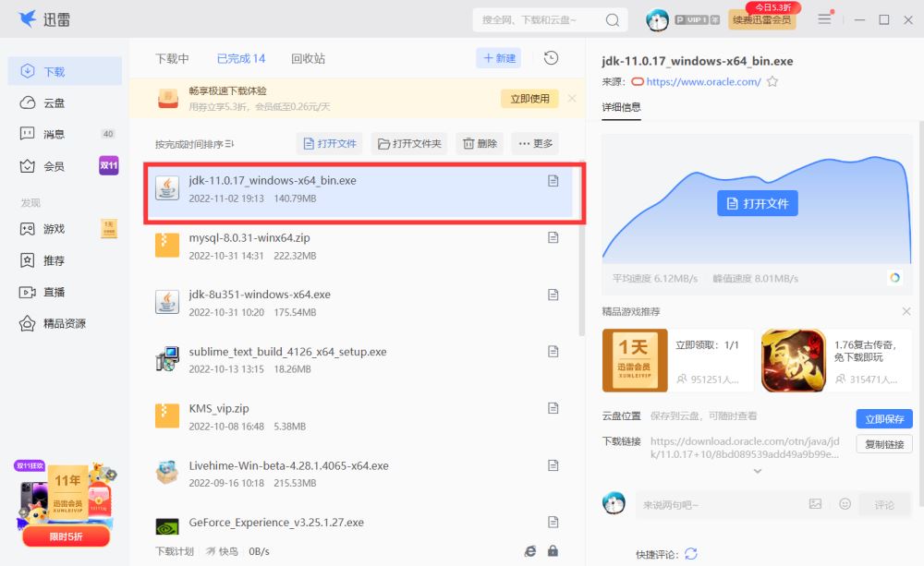
Task: Open the hamburger main menu
Action: pos(824,19)
